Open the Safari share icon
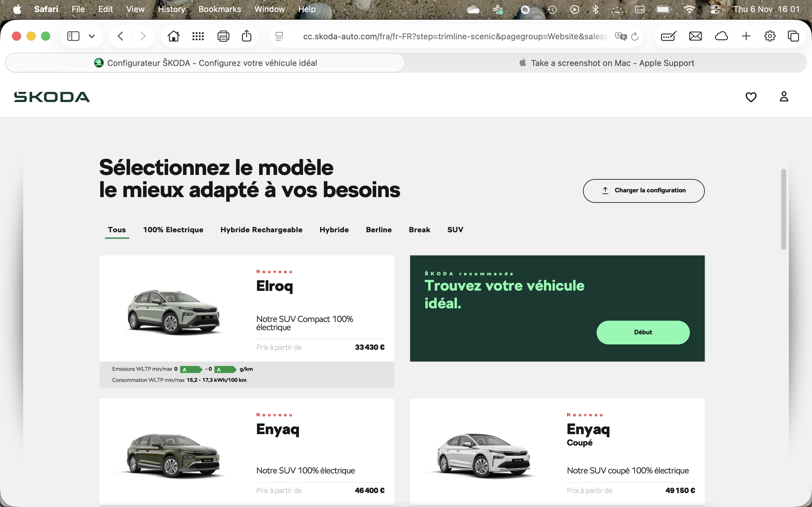 tap(246, 36)
